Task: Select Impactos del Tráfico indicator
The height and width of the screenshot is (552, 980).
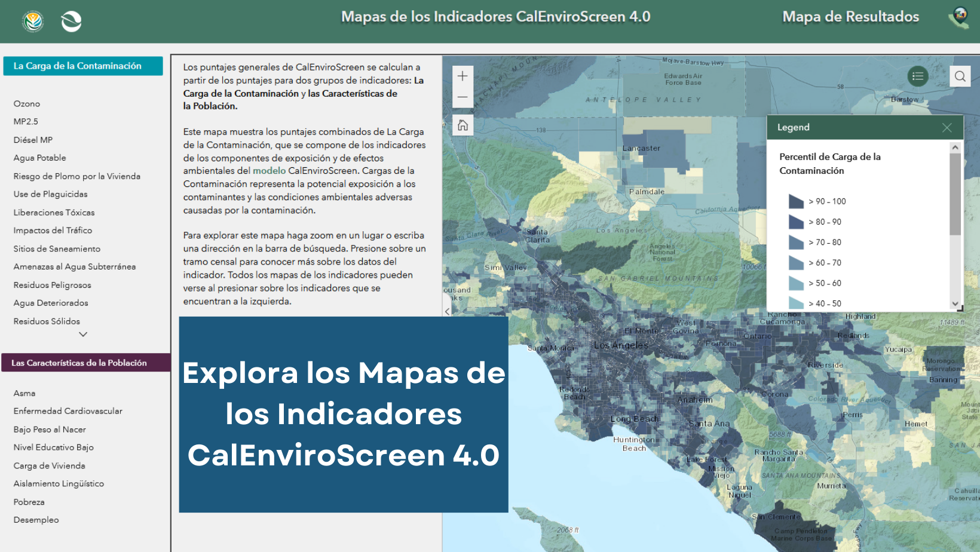Action: (53, 230)
